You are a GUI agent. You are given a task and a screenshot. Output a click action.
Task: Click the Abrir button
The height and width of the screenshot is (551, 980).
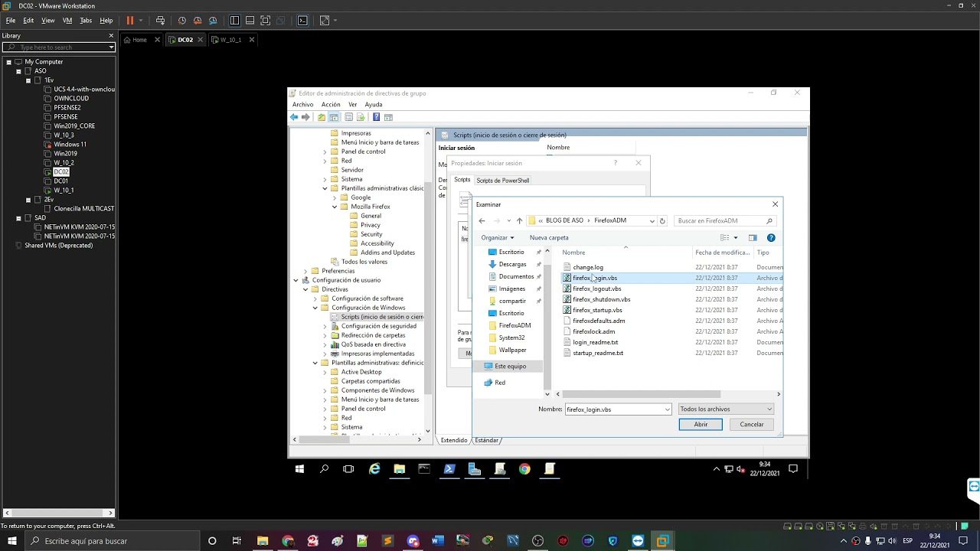701,425
